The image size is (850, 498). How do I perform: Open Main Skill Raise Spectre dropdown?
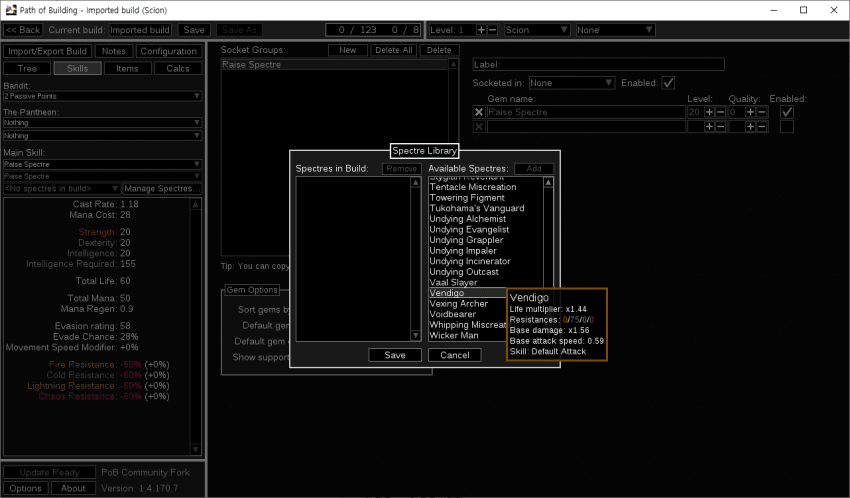click(102, 164)
